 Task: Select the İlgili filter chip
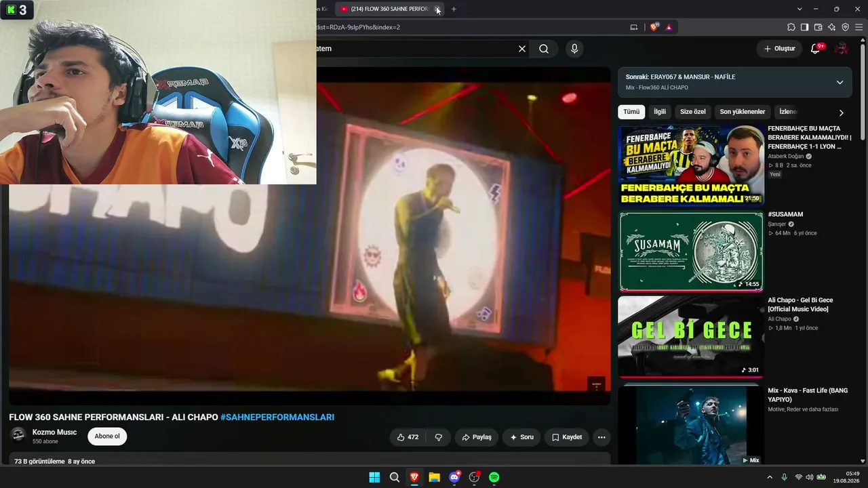(660, 112)
